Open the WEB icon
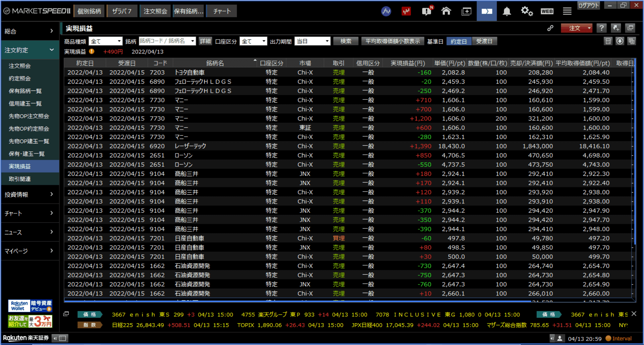Screen dimensions: 644x345 (547, 11)
